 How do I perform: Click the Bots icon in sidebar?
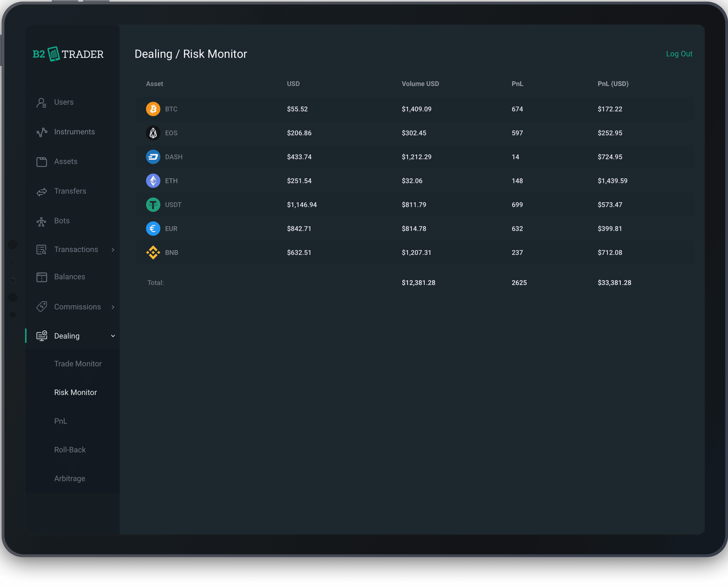pos(41,222)
